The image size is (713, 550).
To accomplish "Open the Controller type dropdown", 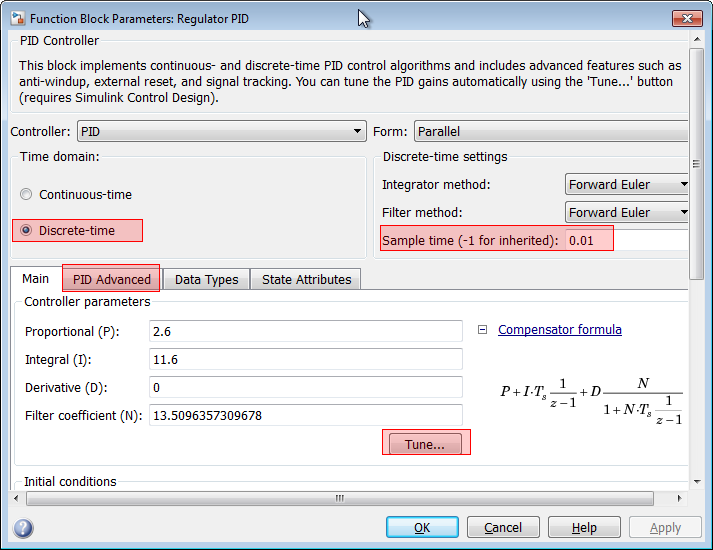I will point(221,132).
